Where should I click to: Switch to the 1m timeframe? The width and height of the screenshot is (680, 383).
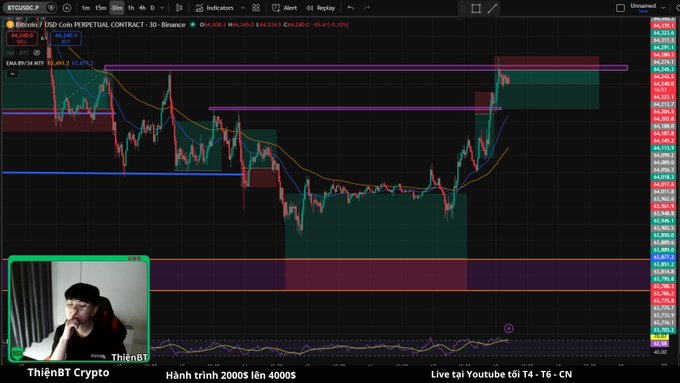86,8
